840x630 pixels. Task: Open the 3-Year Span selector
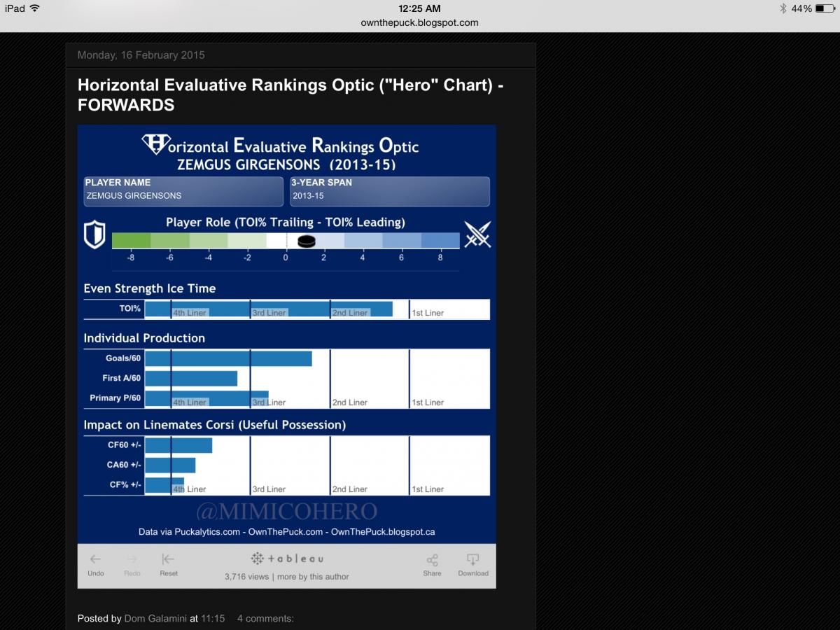(x=390, y=191)
